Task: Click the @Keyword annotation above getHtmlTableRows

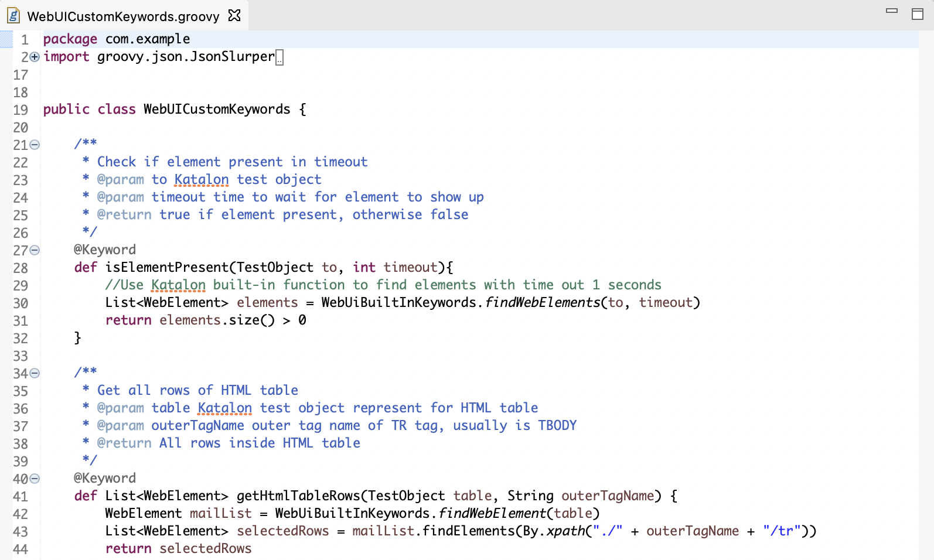Action: (105, 479)
